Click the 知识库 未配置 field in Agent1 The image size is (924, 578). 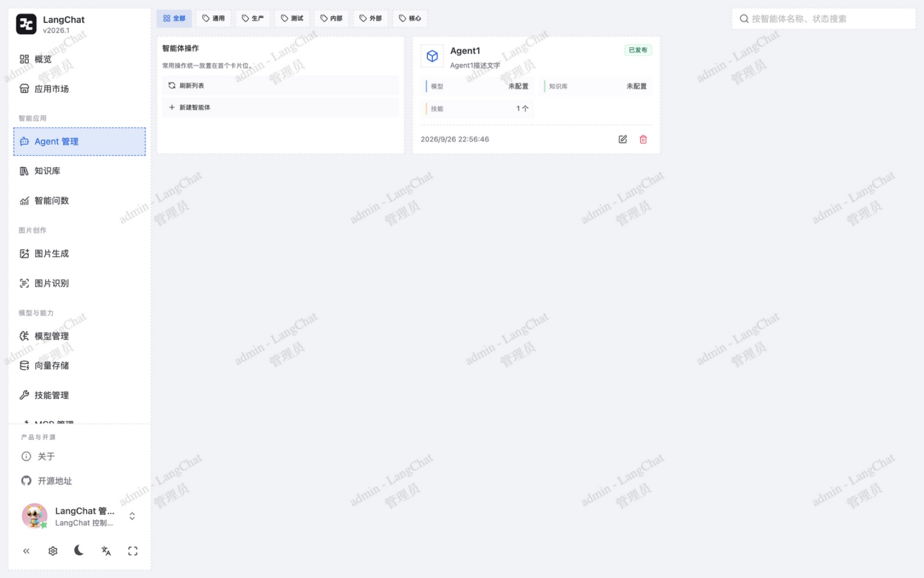[597, 86]
